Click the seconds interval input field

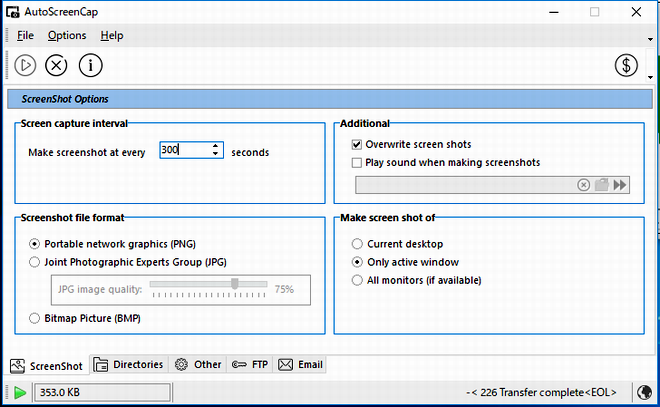191,150
